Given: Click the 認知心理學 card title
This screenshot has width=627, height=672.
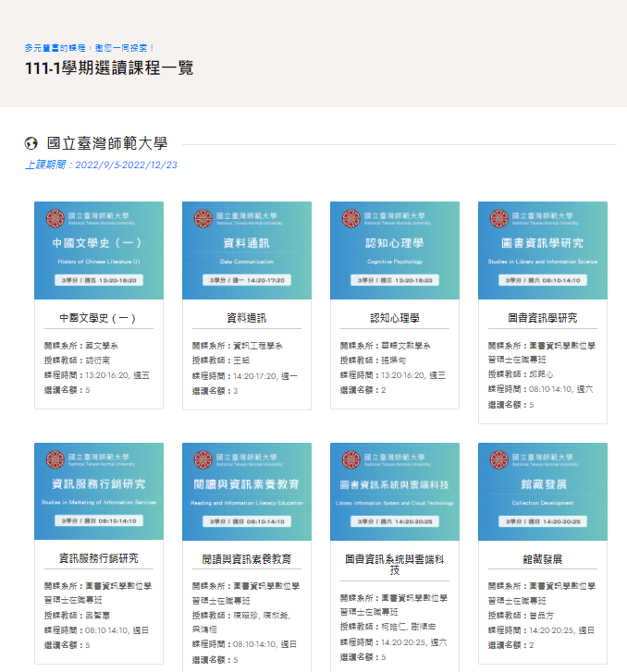Looking at the screenshot, I should click(395, 318).
